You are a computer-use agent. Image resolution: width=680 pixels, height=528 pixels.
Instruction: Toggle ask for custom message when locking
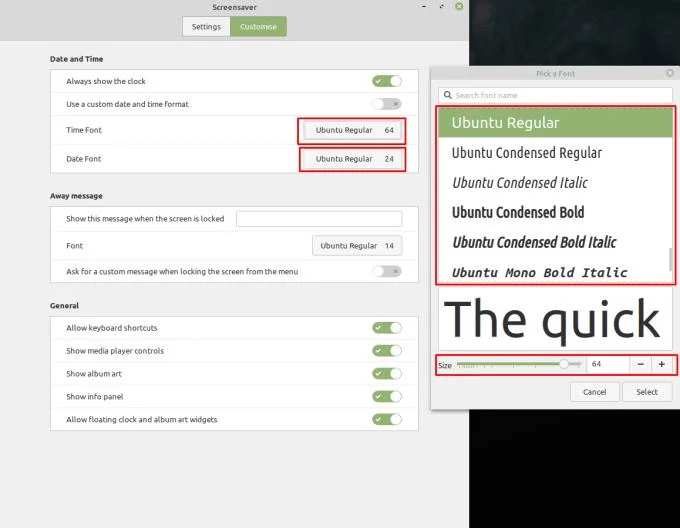coord(387,271)
